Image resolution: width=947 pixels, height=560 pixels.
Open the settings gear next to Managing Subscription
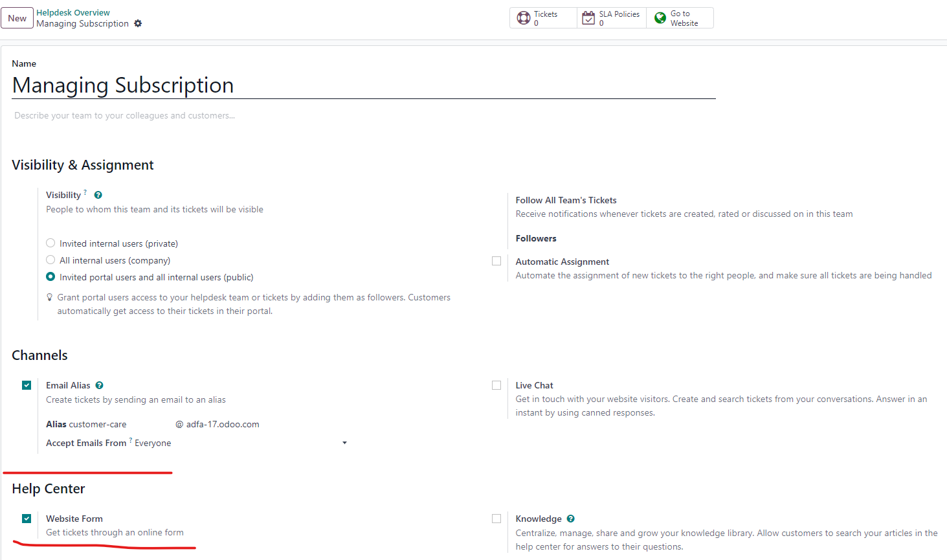138,23
